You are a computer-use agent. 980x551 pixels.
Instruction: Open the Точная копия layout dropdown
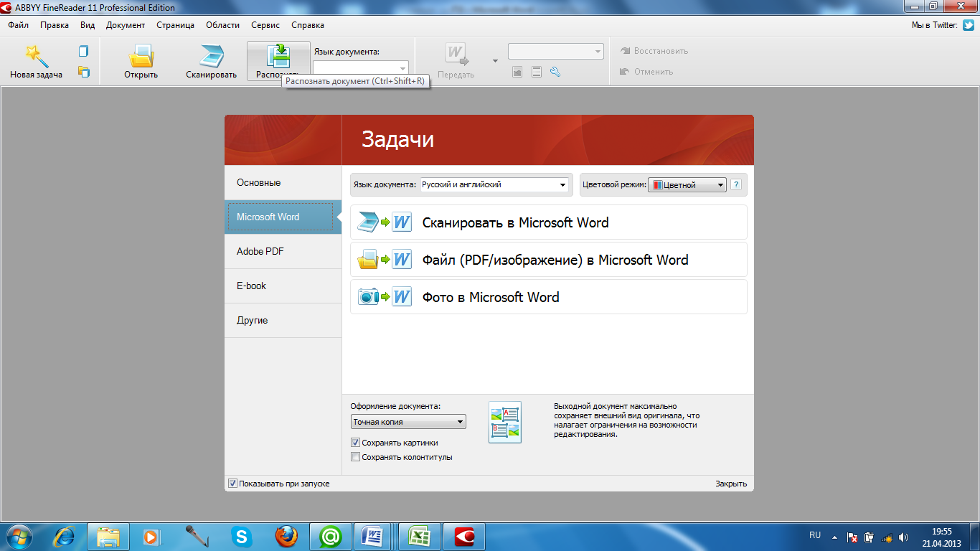408,422
